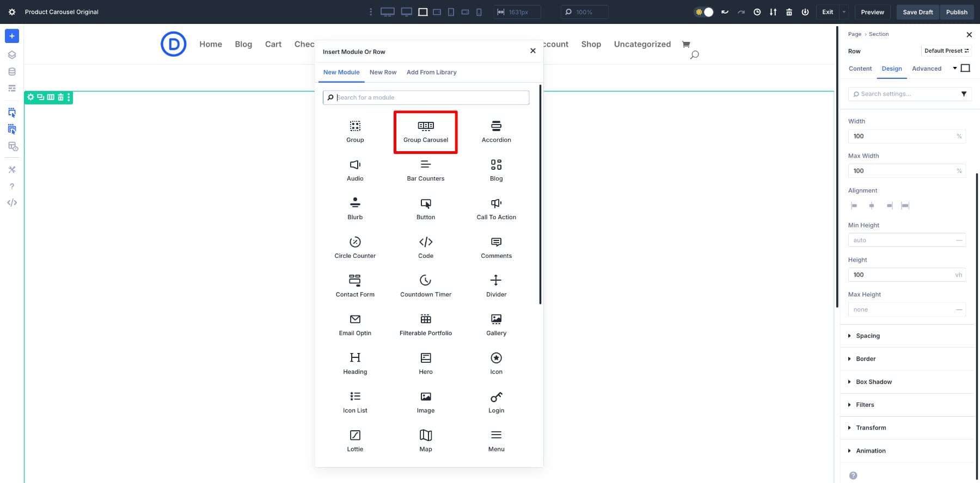Click the trash icon in top bar

789,12
